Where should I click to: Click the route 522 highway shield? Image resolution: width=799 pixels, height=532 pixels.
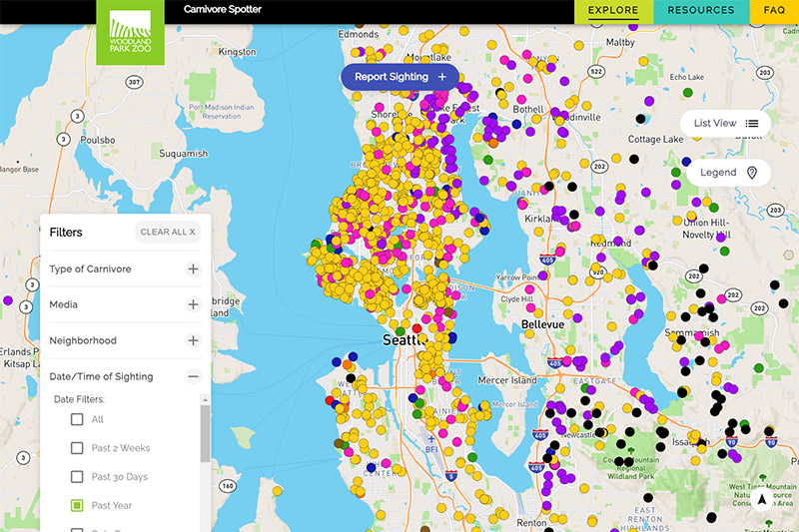pos(596,71)
